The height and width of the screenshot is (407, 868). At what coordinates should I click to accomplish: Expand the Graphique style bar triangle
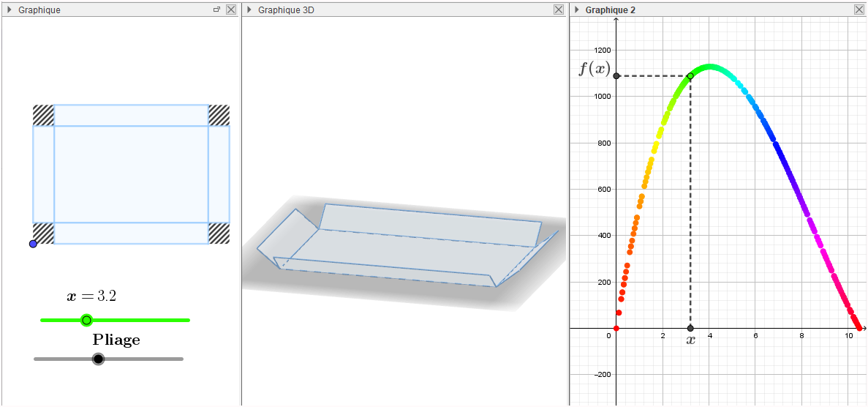[10, 10]
